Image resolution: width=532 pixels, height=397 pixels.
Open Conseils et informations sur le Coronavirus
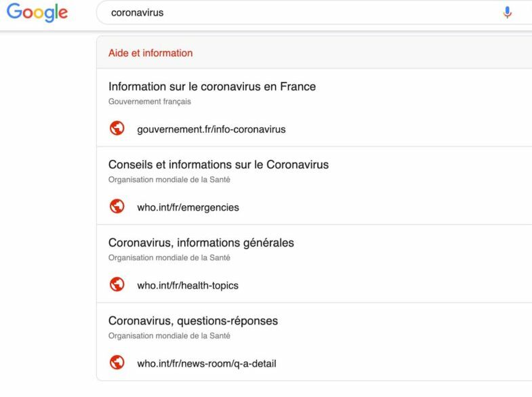[x=218, y=165]
